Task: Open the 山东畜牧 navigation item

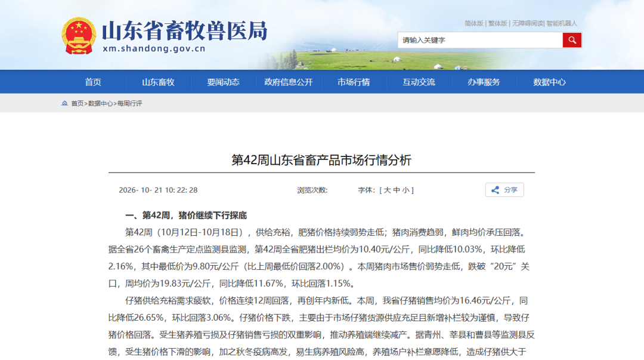Action: tap(158, 82)
